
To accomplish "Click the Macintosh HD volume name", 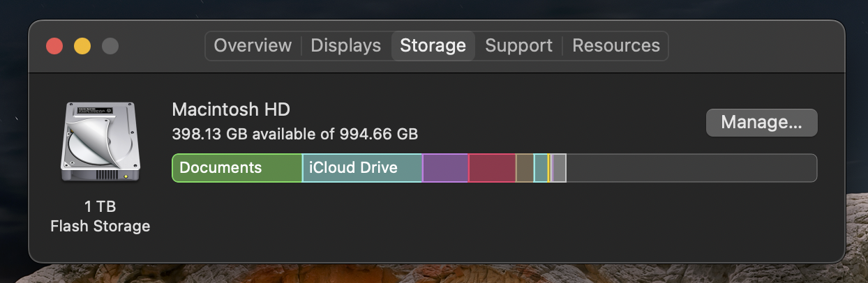I will (231, 109).
